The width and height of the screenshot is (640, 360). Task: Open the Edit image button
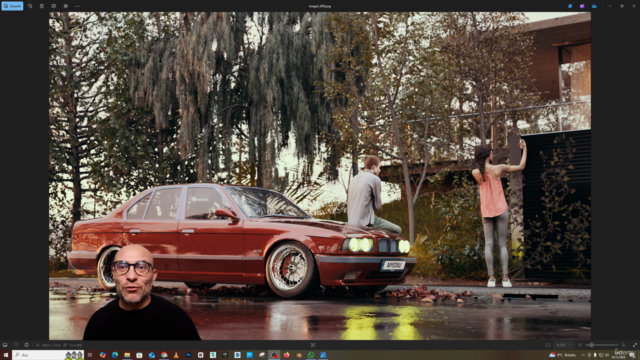click(12, 6)
